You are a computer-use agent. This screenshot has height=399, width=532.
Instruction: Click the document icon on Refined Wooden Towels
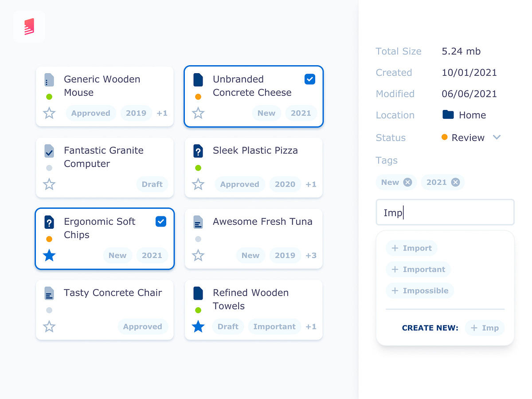click(198, 293)
